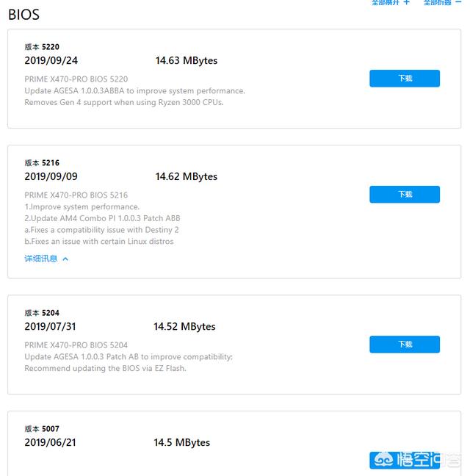Click the minus icon beside 全部折叠
Image resolution: width=470 pixels, height=476 pixels.
click(458, 3)
